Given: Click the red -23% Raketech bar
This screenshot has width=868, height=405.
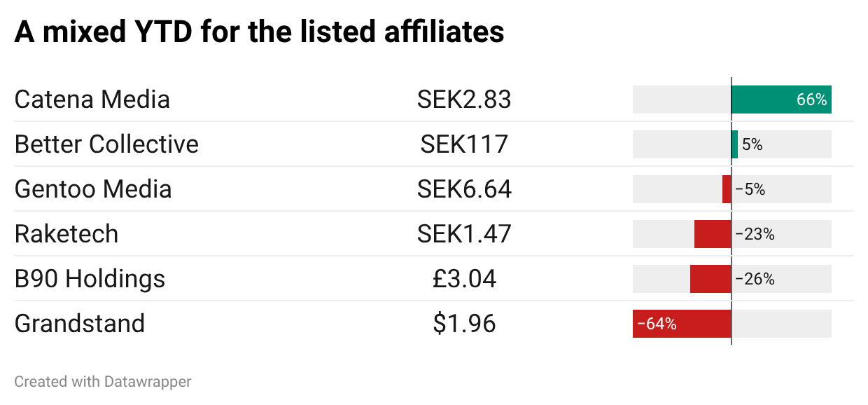Looking at the screenshot, I should (713, 234).
